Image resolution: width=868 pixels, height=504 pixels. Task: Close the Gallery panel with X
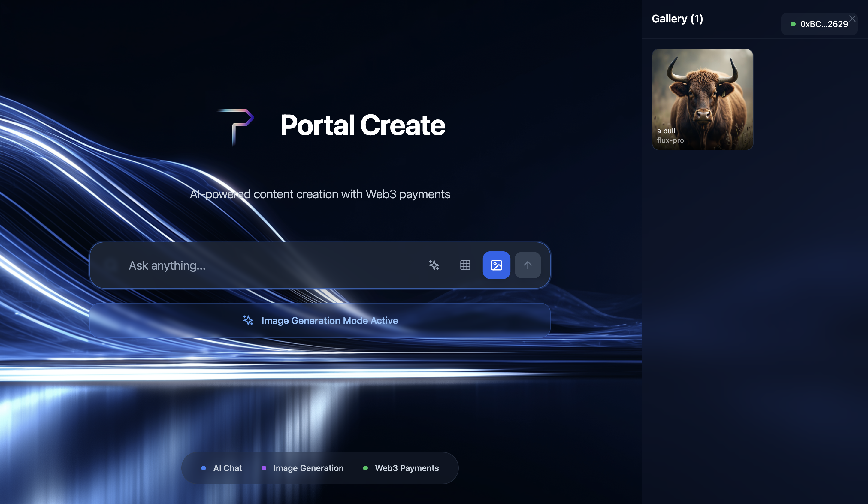tap(852, 19)
